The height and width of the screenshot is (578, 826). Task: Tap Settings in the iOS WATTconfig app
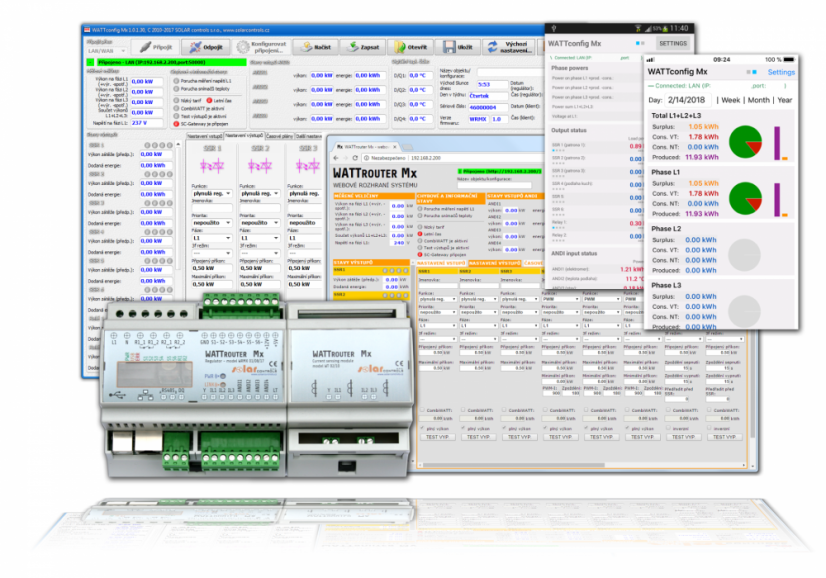pos(781,72)
